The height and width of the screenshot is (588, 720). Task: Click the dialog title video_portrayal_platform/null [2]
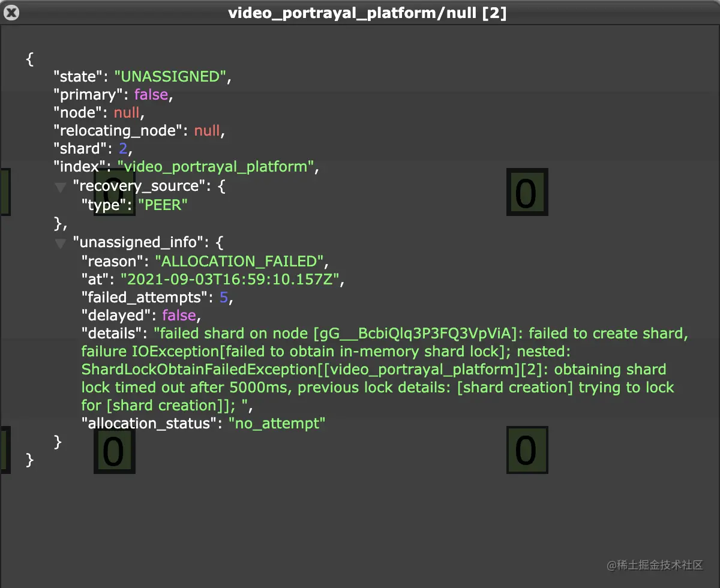(367, 13)
